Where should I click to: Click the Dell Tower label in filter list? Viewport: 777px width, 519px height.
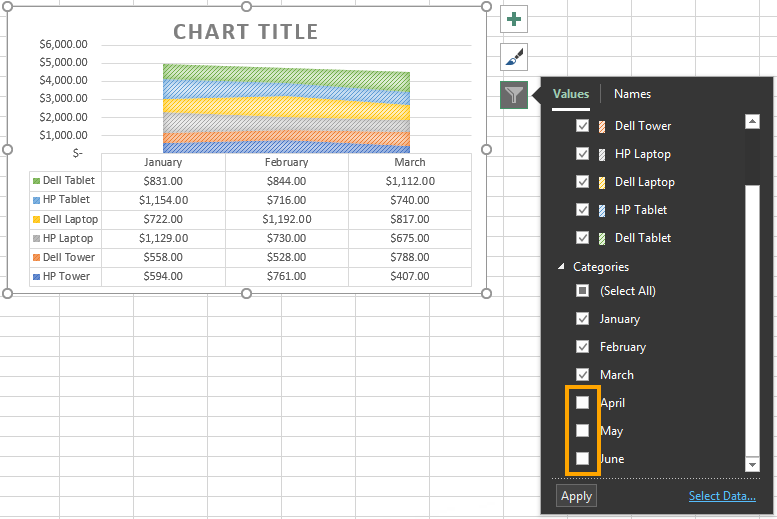(x=643, y=126)
